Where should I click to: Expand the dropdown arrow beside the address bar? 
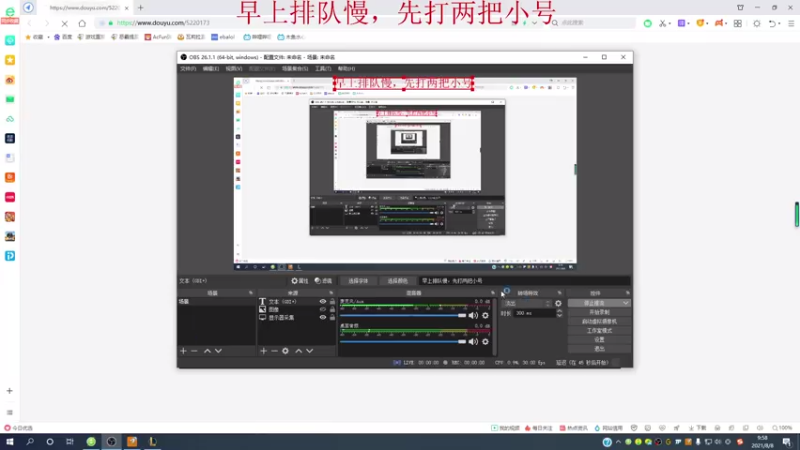click(x=534, y=23)
